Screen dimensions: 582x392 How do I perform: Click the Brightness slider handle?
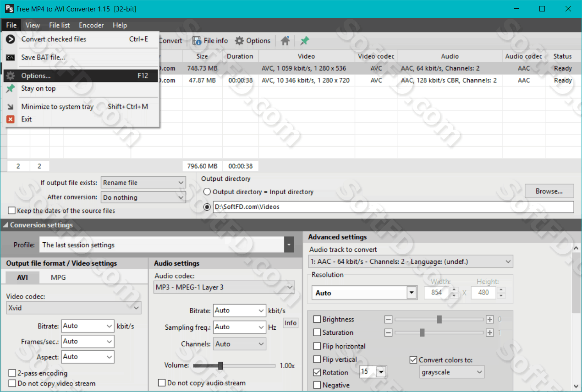coord(439,319)
